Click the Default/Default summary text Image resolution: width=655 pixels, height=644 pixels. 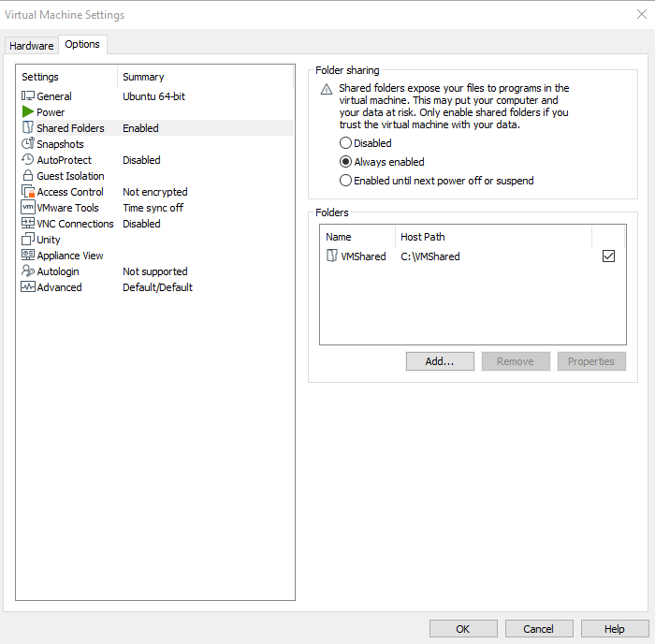[x=157, y=287]
